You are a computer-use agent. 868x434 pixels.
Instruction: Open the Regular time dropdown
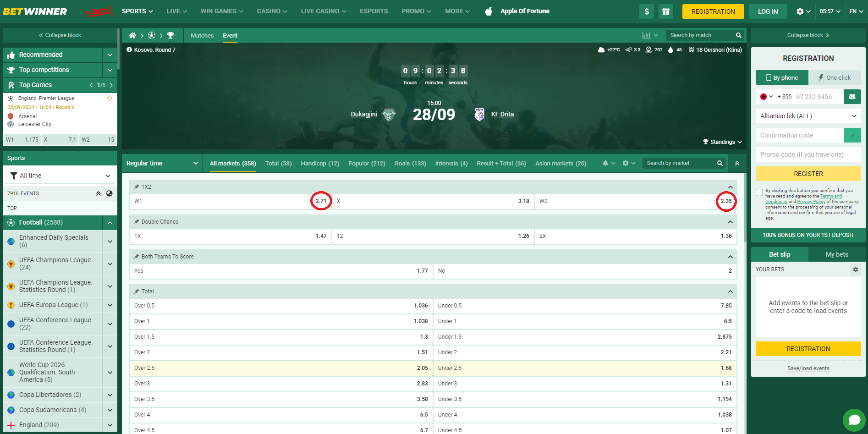point(162,163)
